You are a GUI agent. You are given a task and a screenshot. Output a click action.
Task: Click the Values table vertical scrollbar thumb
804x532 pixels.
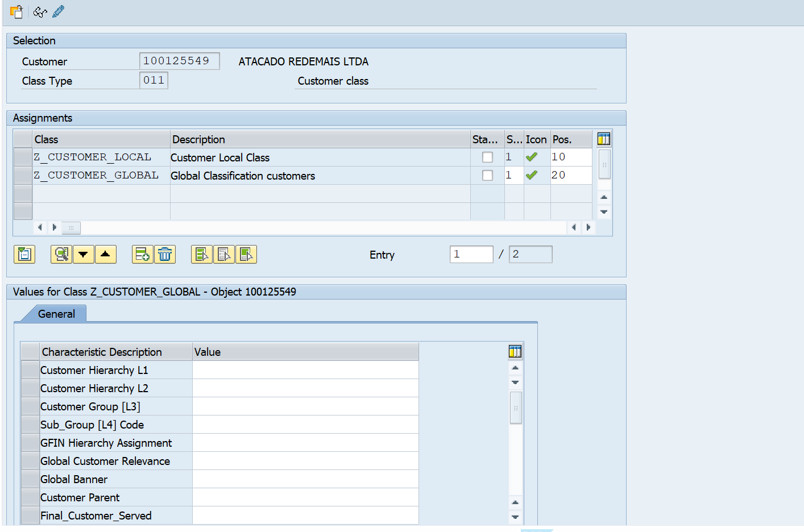tap(516, 408)
